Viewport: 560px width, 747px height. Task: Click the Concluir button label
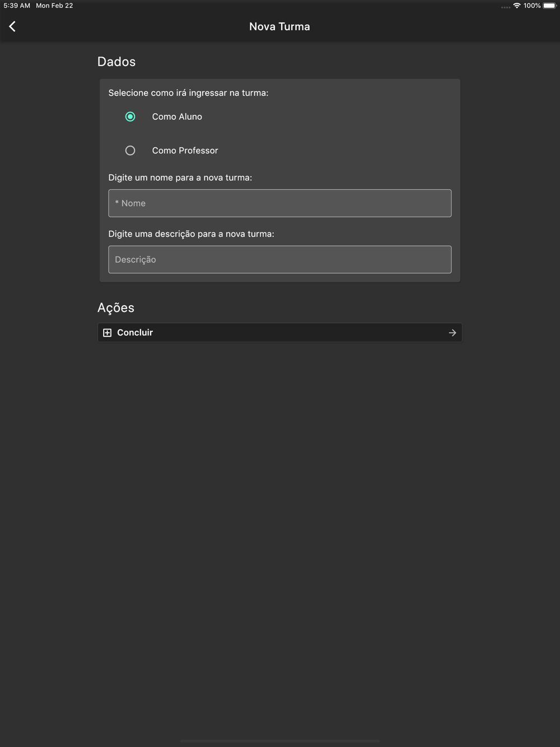click(135, 333)
